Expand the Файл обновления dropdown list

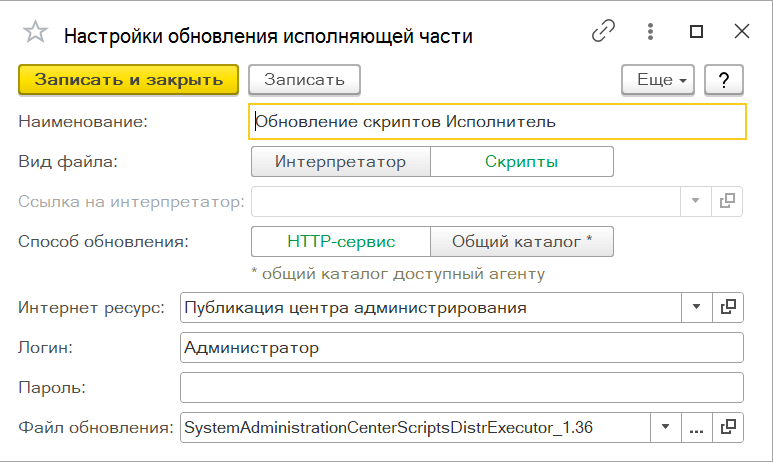point(664,427)
